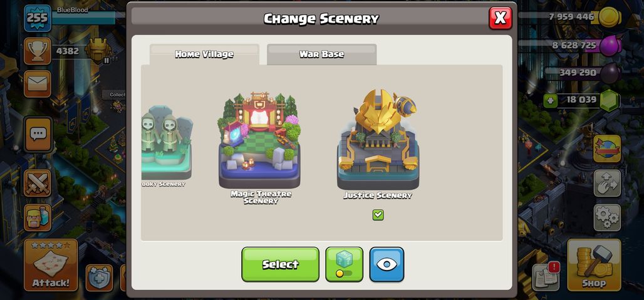Open the globe world map icon

pyautogui.click(x=607, y=148)
